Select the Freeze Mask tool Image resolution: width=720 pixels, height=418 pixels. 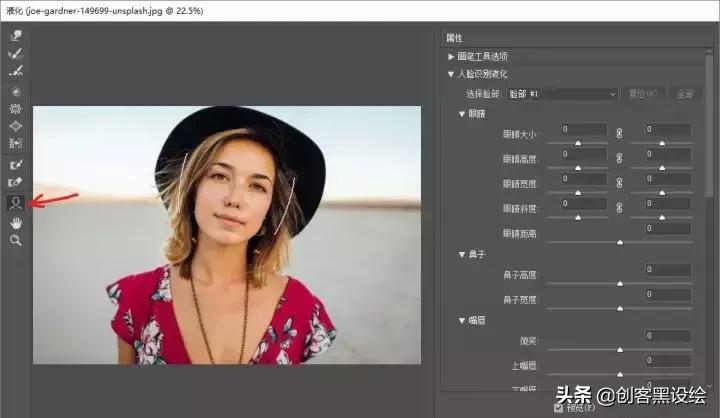[x=16, y=164]
